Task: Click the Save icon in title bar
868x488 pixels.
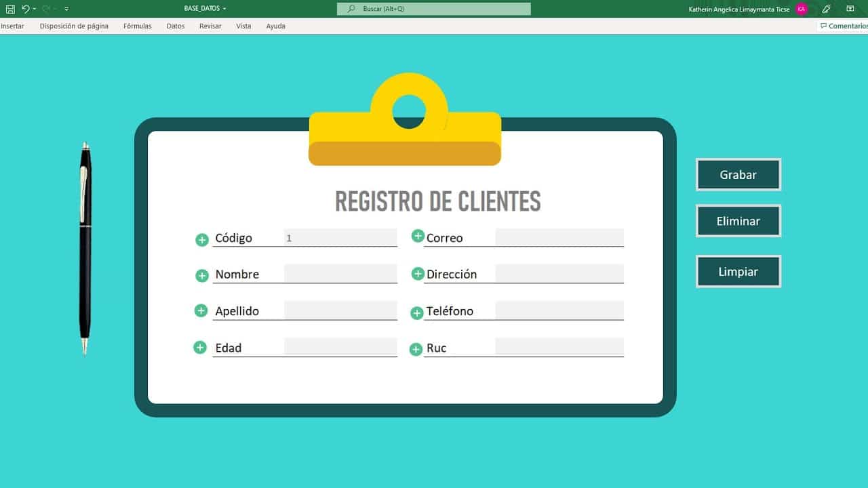Action: click(10, 9)
